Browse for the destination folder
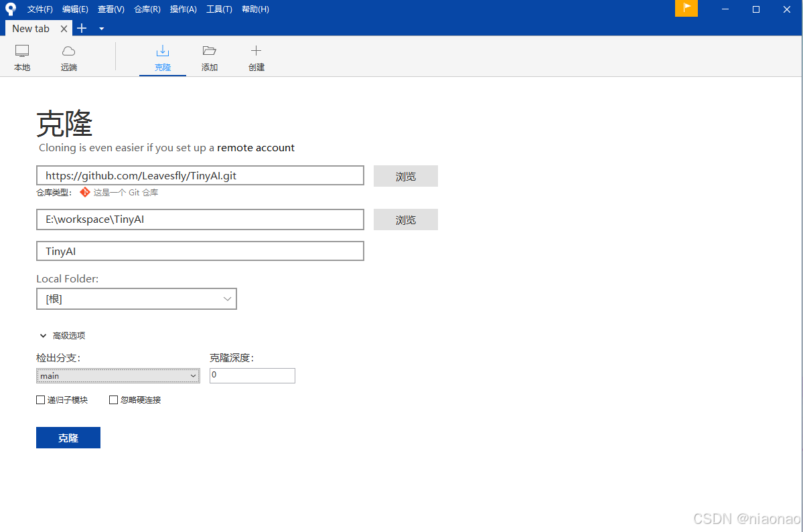This screenshot has height=532, width=803. tap(406, 219)
